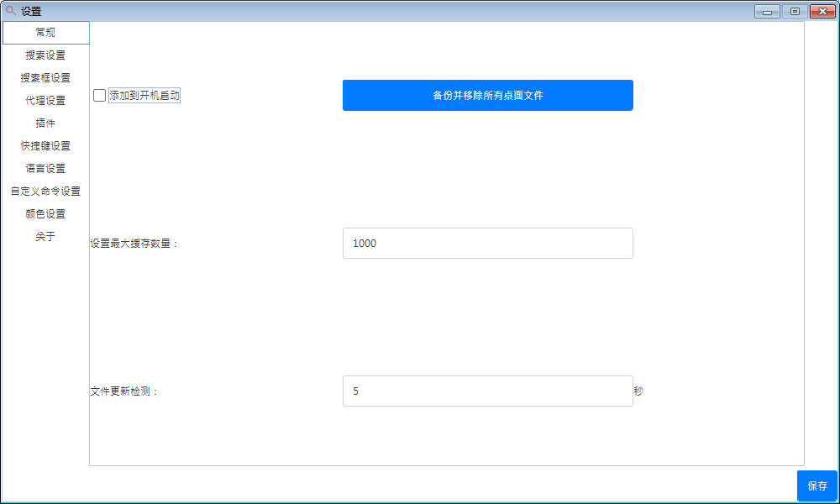
Task: Enable the 添加到开机启动 checkbox
Action: (99, 96)
